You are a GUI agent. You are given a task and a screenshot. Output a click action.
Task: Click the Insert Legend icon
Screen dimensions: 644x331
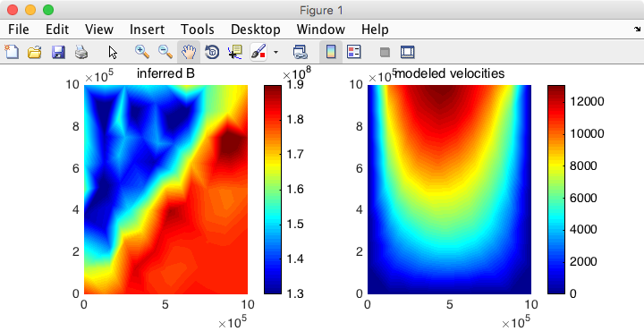click(x=353, y=52)
